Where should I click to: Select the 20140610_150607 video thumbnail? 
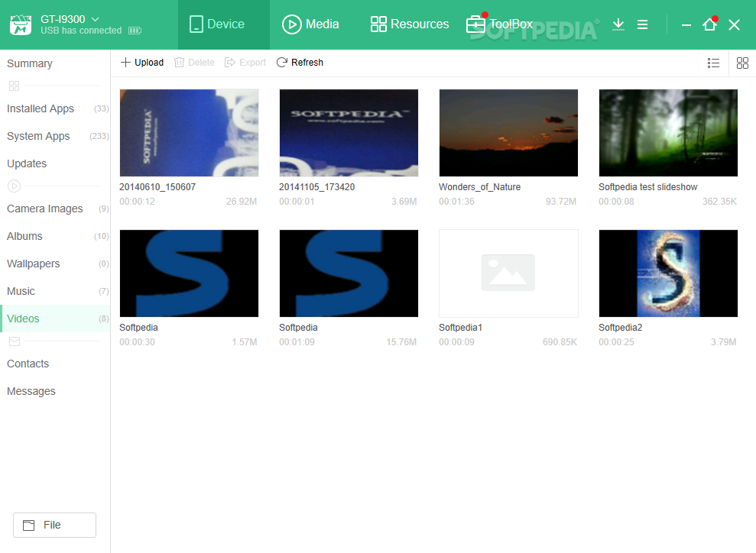tap(189, 133)
